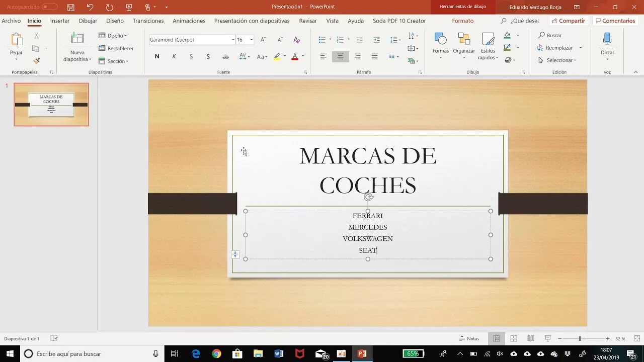Decrease font size with smaller A
Viewport: 644px width, 362px height.
point(280,40)
